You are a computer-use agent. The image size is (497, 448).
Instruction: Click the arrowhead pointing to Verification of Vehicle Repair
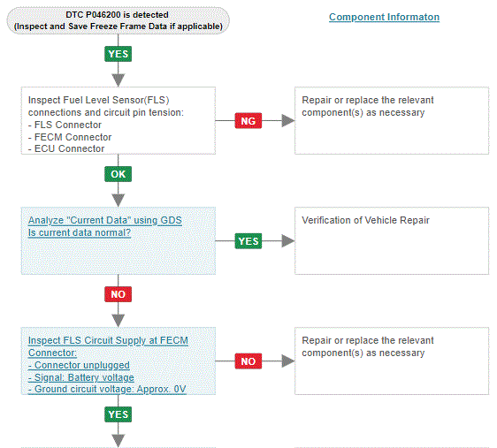pyautogui.click(x=287, y=241)
